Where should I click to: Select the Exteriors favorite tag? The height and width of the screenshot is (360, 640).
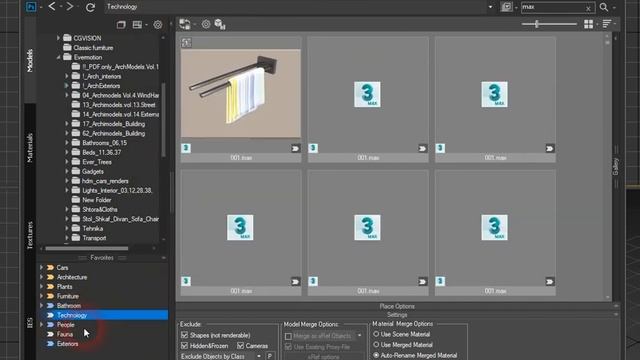67,344
